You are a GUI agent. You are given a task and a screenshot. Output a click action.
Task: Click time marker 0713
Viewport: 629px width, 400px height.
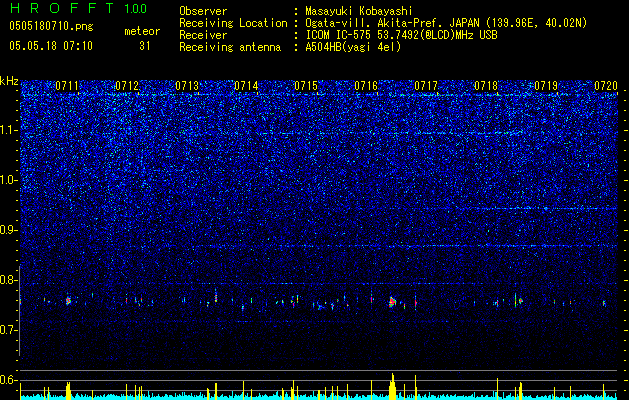187,86
